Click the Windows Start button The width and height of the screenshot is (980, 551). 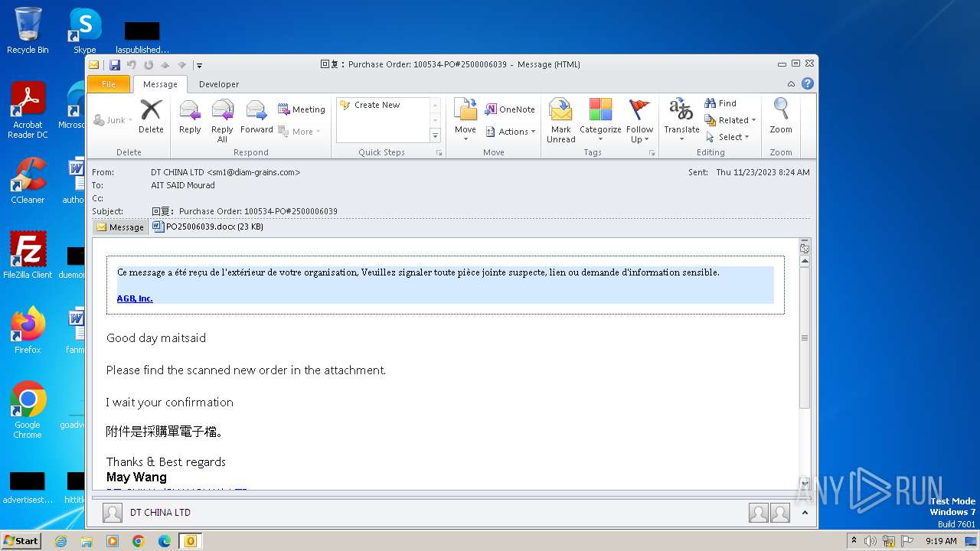pos(21,540)
